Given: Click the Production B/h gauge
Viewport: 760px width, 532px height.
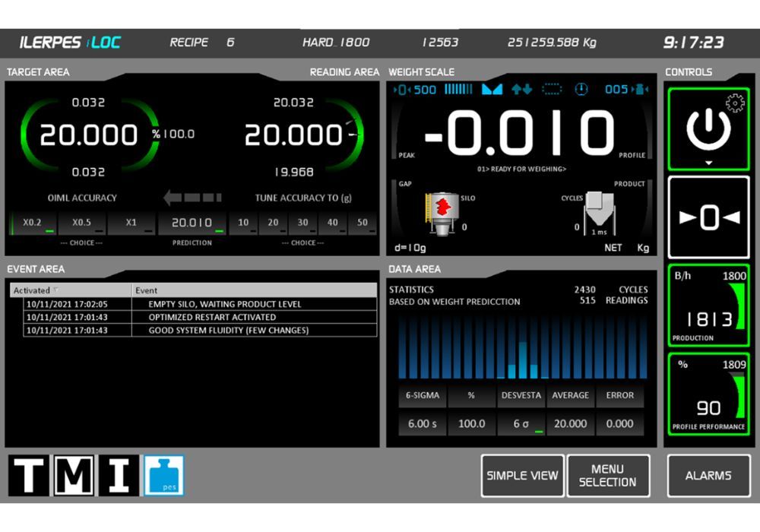Looking at the screenshot, I should point(708,305).
